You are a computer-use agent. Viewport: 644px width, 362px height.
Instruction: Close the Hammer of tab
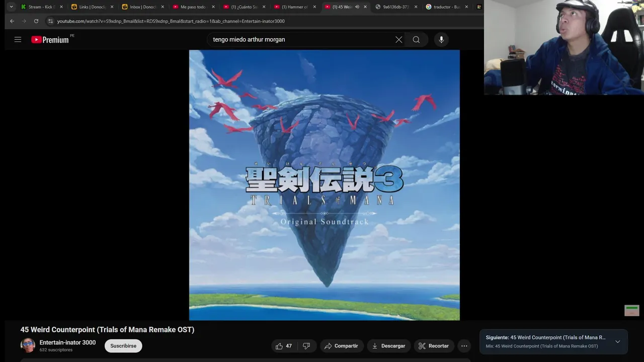point(315,7)
